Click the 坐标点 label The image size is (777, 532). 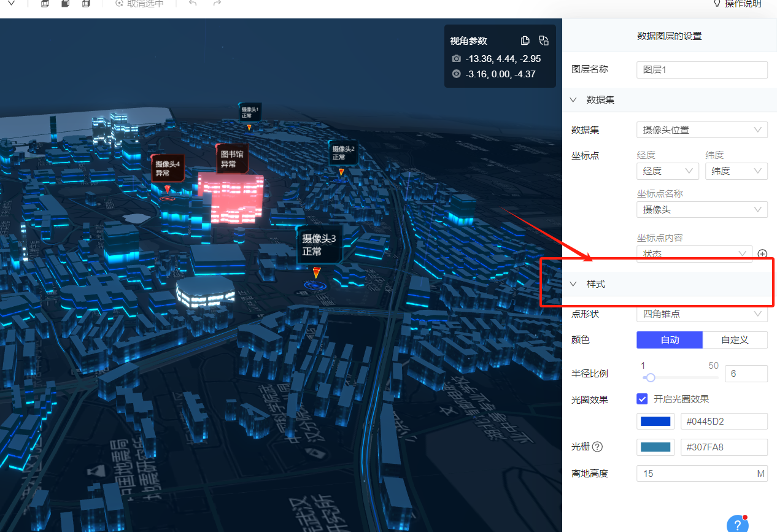pos(586,156)
